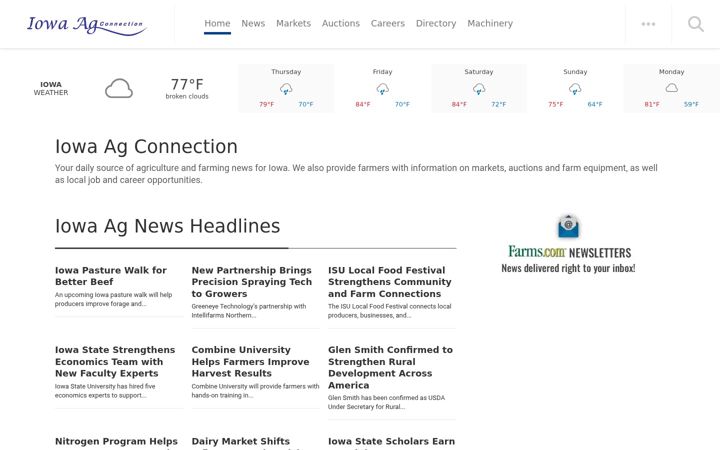Click the Sunday forecast day label
Image resolution: width=720 pixels, height=450 pixels.
tap(575, 72)
